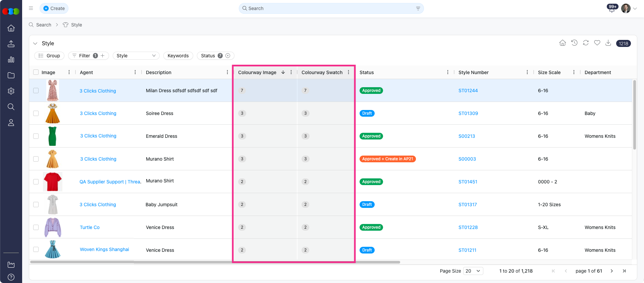Check the Milan Dress row checkbox

36,91
